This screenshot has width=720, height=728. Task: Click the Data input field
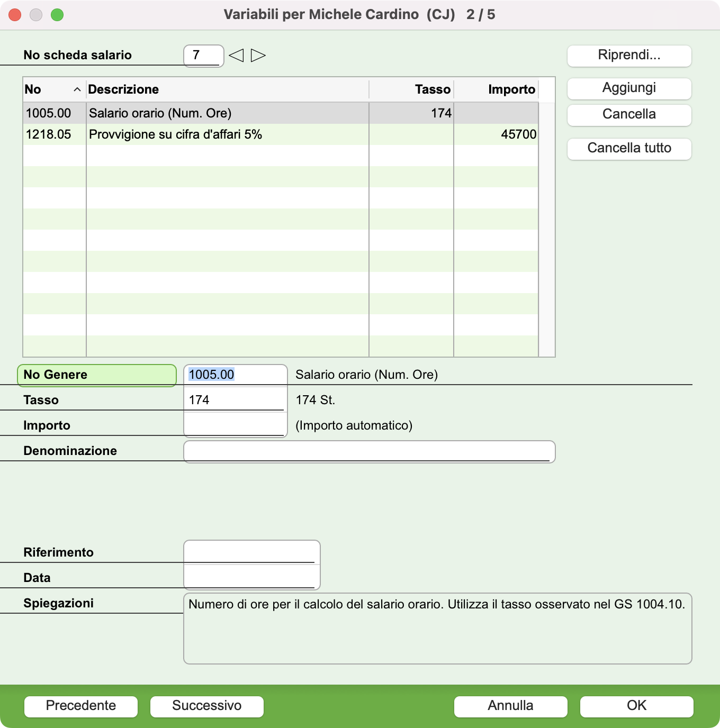pos(251,577)
